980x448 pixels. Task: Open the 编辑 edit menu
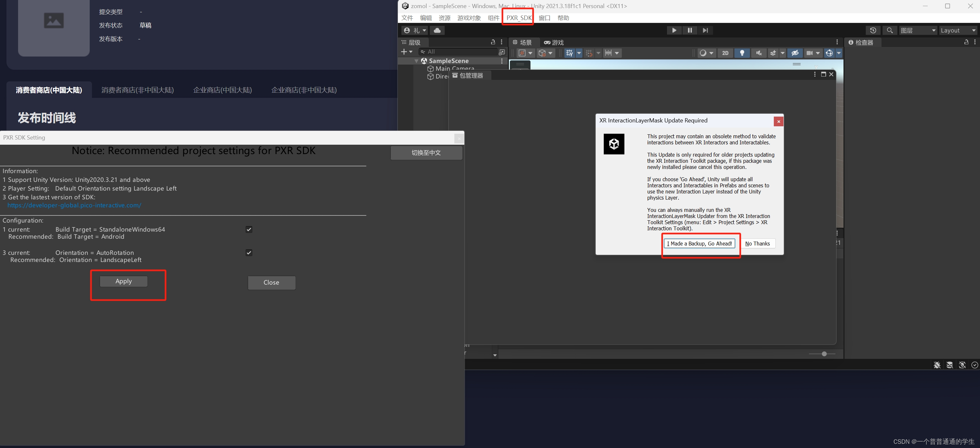[x=426, y=18]
